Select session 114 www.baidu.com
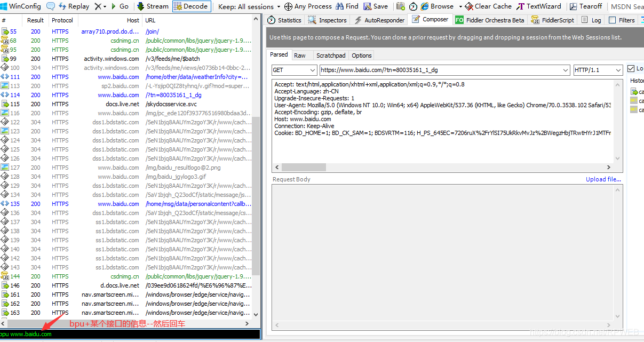Screen dimensions: 644x342 click(x=126, y=95)
